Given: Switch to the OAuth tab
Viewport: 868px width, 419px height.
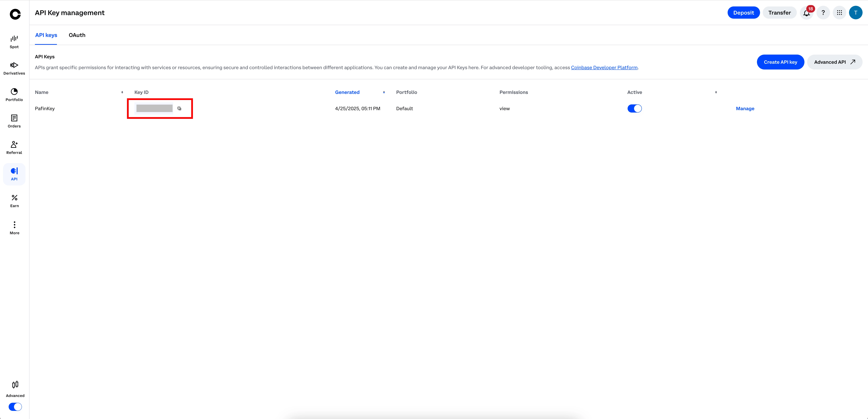Looking at the screenshot, I should (x=77, y=35).
